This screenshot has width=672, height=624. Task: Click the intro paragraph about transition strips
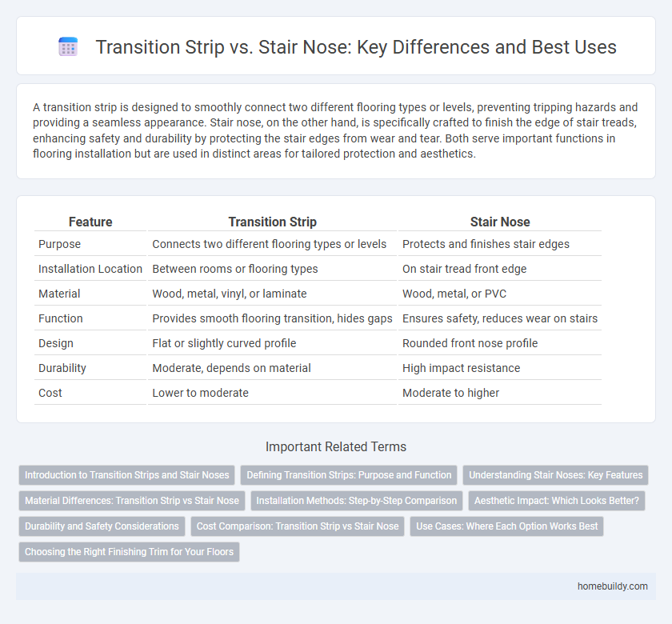coord(335,130)
